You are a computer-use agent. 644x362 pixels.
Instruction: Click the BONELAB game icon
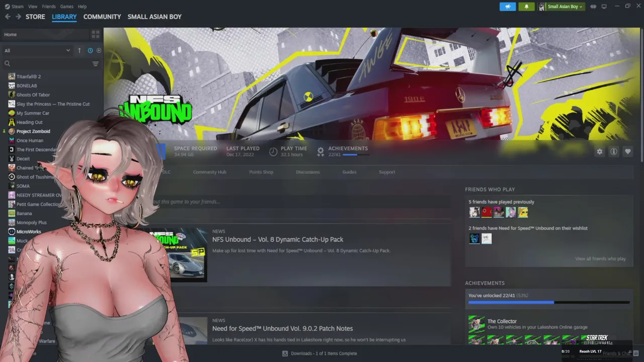click(12, 85)
